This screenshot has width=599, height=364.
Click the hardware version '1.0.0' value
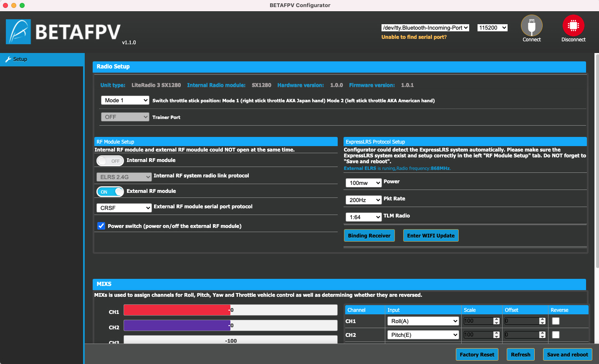(336, 85)
